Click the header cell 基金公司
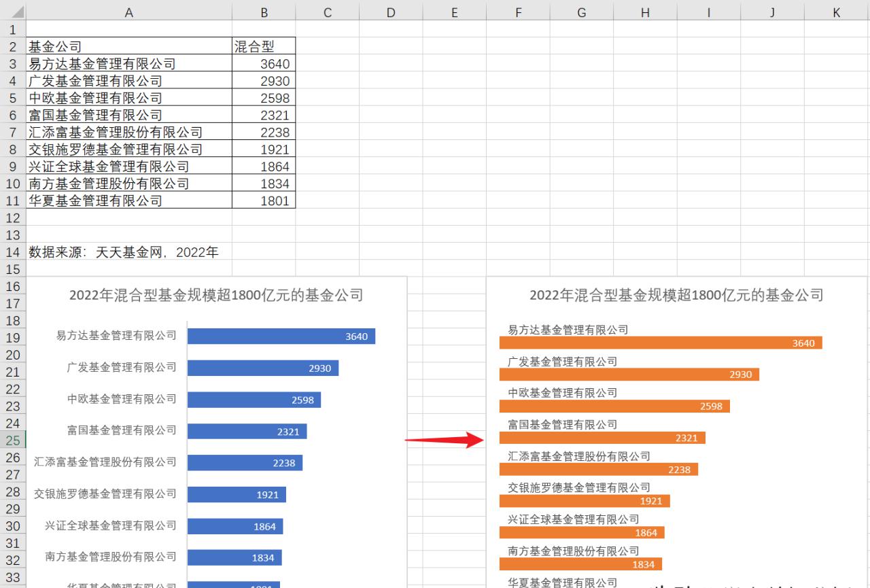This screenshot has height=588, width=870. click(129, 46)
